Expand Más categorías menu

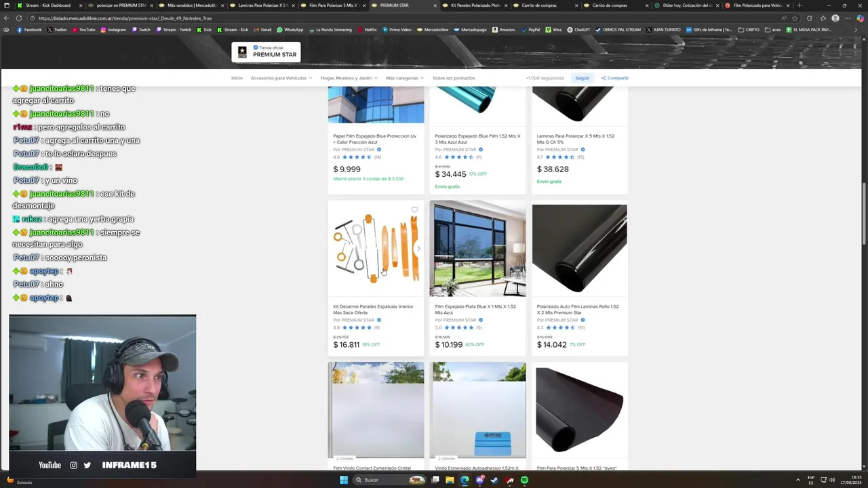[x=405, y=78]
